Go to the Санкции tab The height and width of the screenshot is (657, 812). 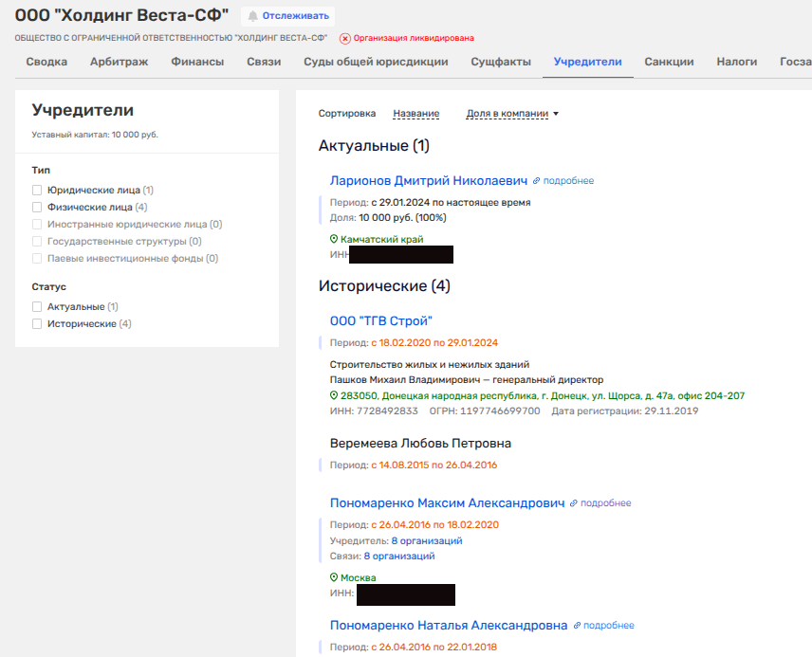(x=669, y=62)
